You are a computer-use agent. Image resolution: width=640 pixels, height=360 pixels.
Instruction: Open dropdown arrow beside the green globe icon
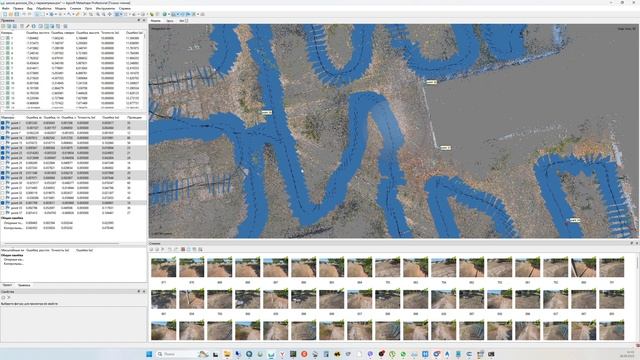169,14
